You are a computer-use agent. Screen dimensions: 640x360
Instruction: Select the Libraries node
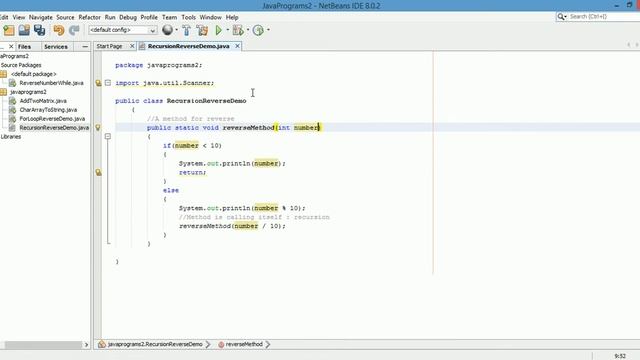tap(11, 137)
